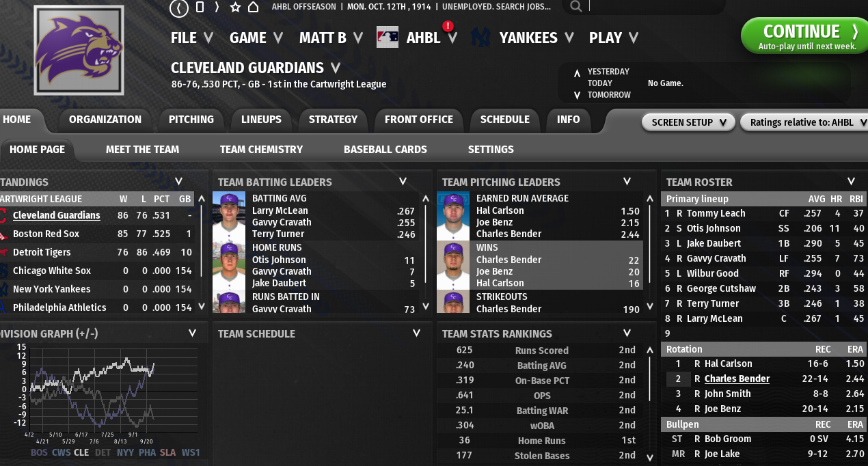Expand the Team Batting Leaders widget menu

click(x=403, y=182)
